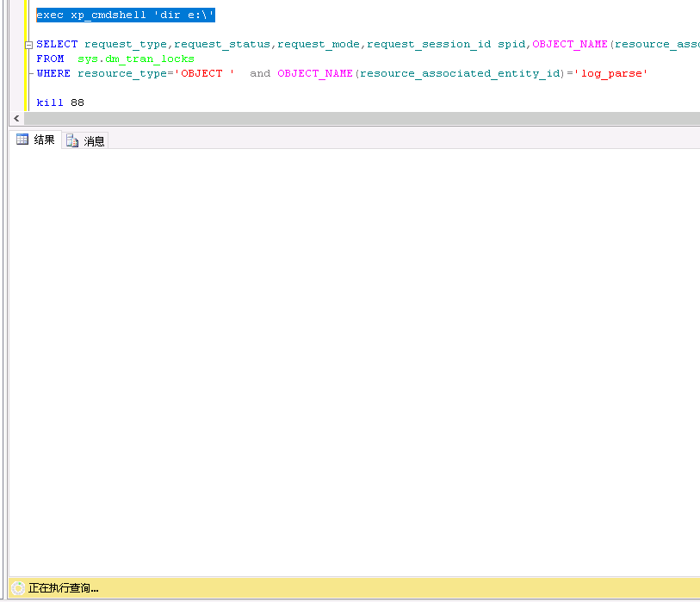Click the query executing spinner icon
The image size is (700, 602).
point(17,588)
